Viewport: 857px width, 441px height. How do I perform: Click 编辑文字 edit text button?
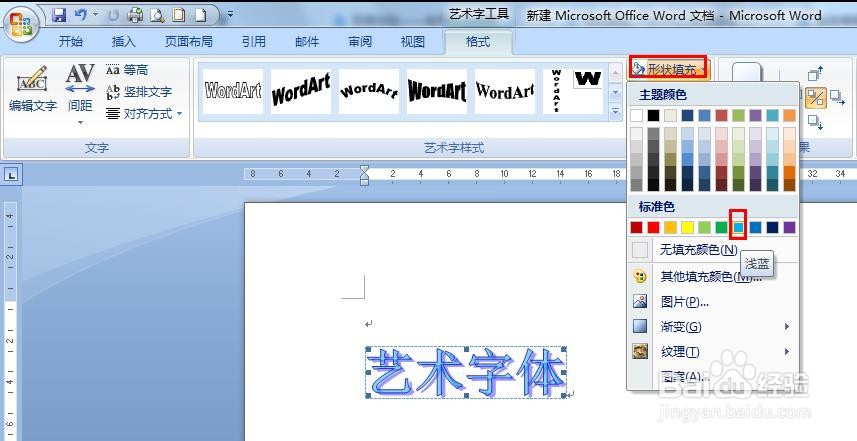tap(33, 90)
